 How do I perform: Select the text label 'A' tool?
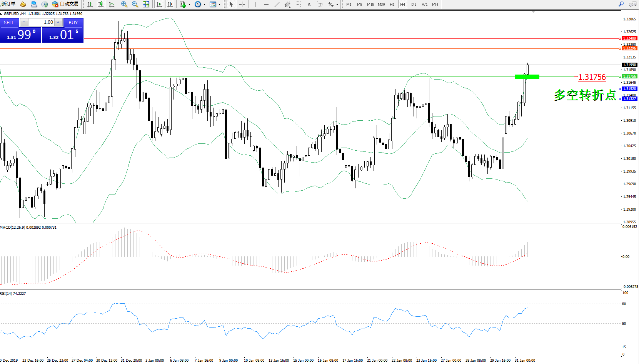click(309, 4)
